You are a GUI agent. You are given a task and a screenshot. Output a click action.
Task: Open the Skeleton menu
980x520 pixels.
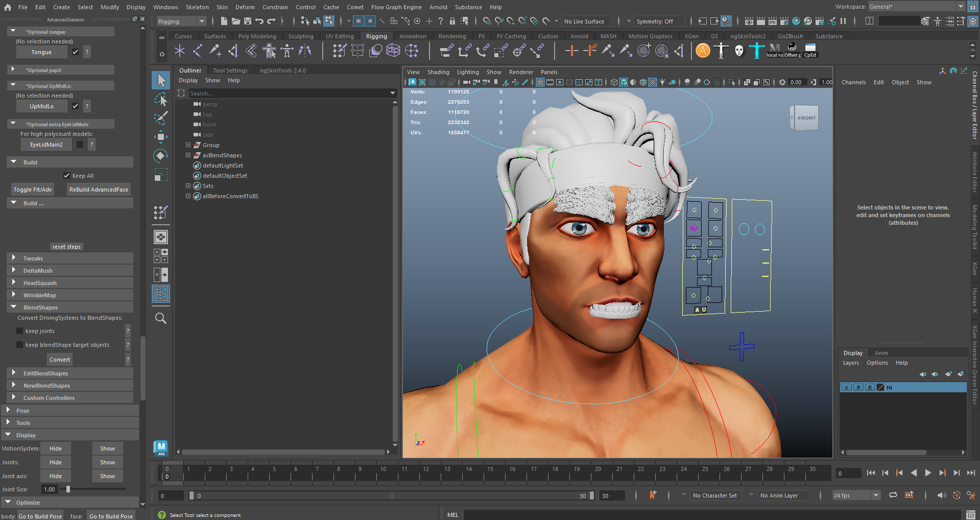point(197,7)
